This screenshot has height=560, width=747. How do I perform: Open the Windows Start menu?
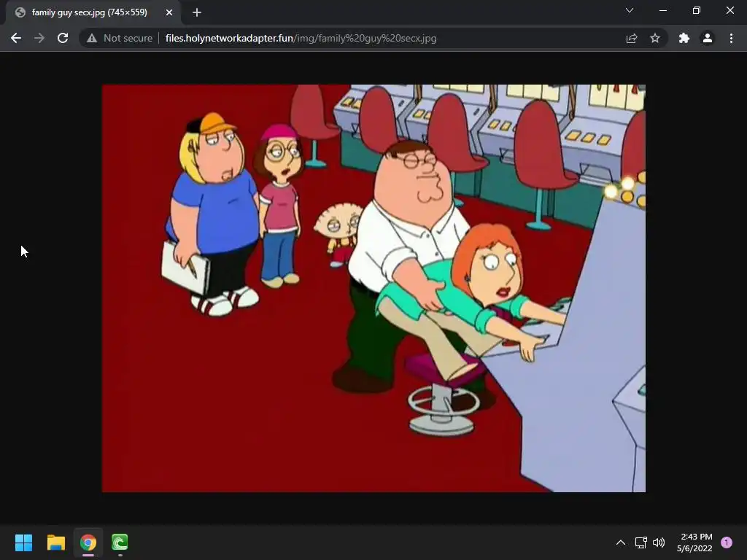pos(23,542)
